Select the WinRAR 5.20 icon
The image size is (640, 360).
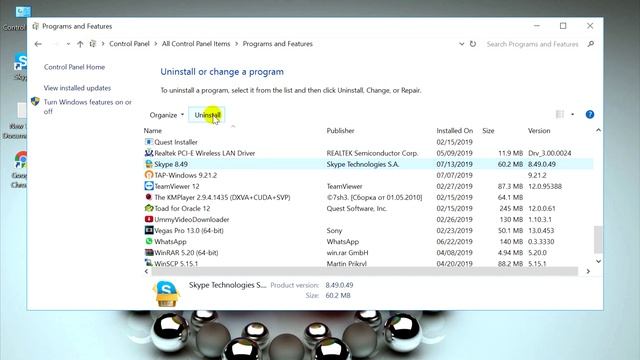[x=149, y=252]
